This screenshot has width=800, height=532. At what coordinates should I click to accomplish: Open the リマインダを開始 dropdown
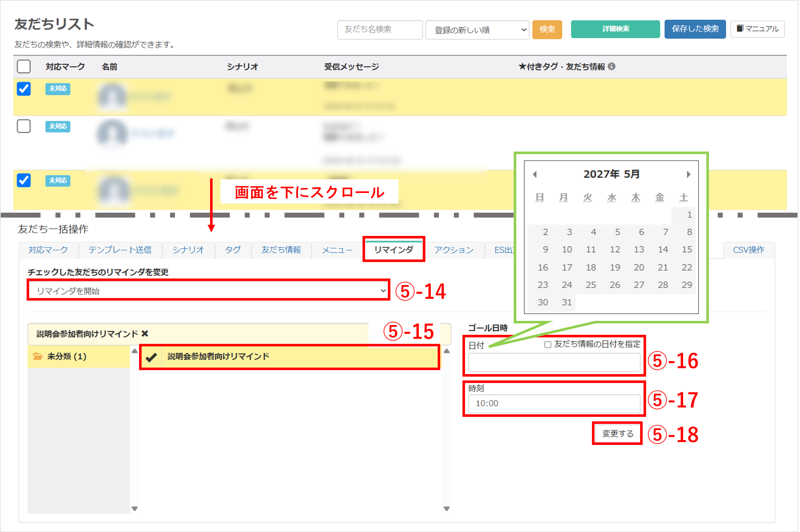[x=208, y=291]
